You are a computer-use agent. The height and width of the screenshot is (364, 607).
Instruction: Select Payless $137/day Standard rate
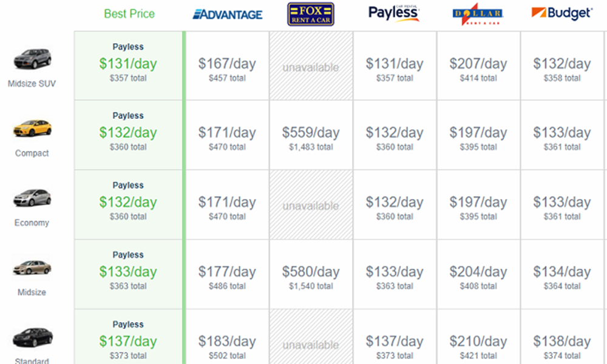click(395, 342)
